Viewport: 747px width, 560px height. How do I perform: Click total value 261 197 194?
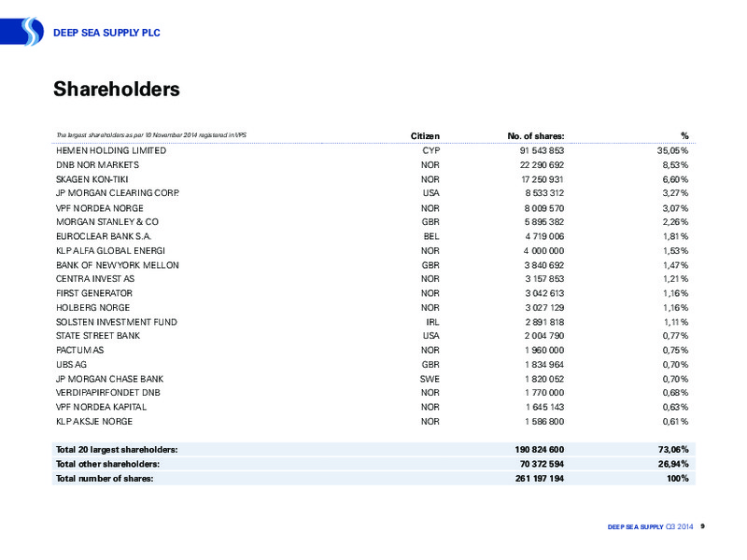540,479
